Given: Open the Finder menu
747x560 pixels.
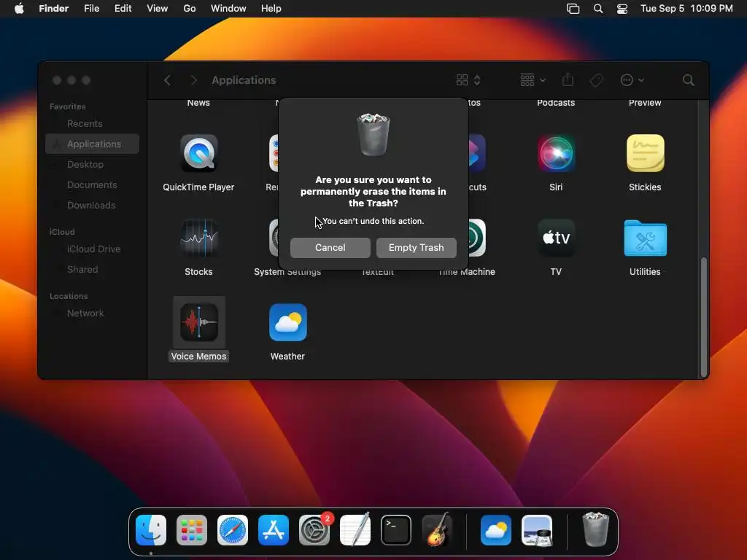Looking at the screenshot, I should click(54, 9).
